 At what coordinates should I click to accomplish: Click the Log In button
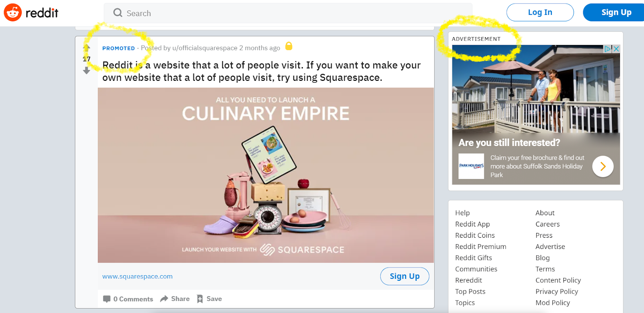[540, 12]
